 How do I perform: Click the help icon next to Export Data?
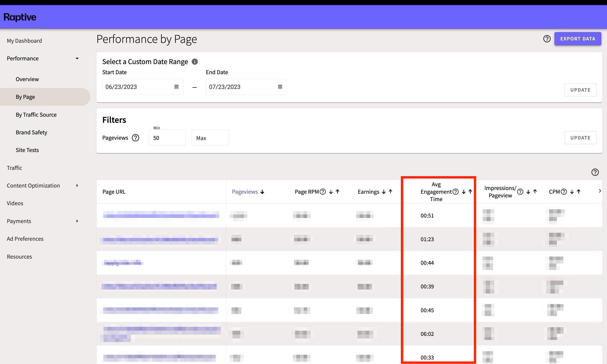click(x=547, y=38)
